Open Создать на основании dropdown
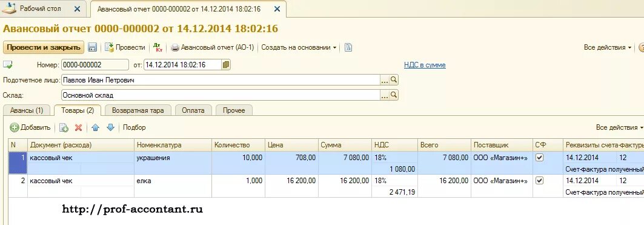 click(299, 47)
